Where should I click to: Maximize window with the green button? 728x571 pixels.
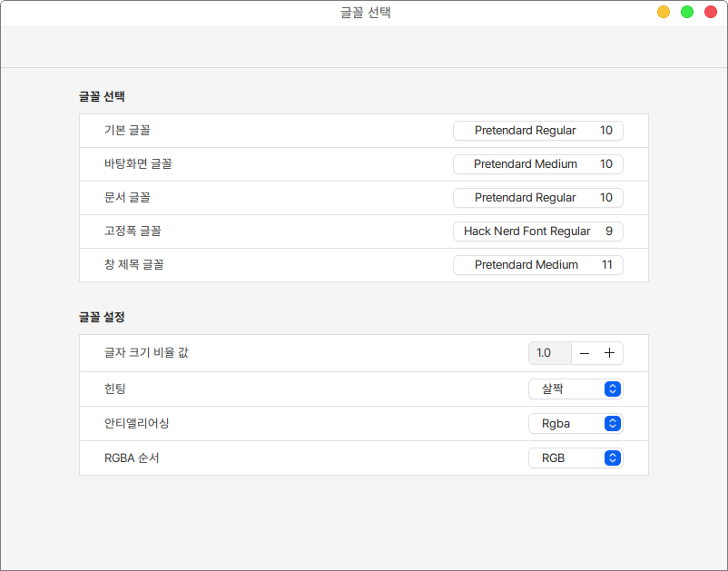(687, 12)
